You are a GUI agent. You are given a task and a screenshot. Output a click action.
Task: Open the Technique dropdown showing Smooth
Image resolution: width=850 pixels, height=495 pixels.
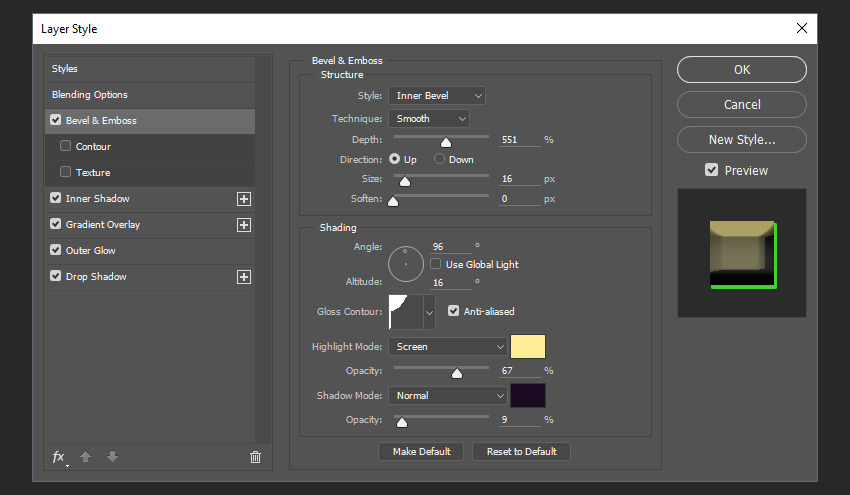(428, 119)
